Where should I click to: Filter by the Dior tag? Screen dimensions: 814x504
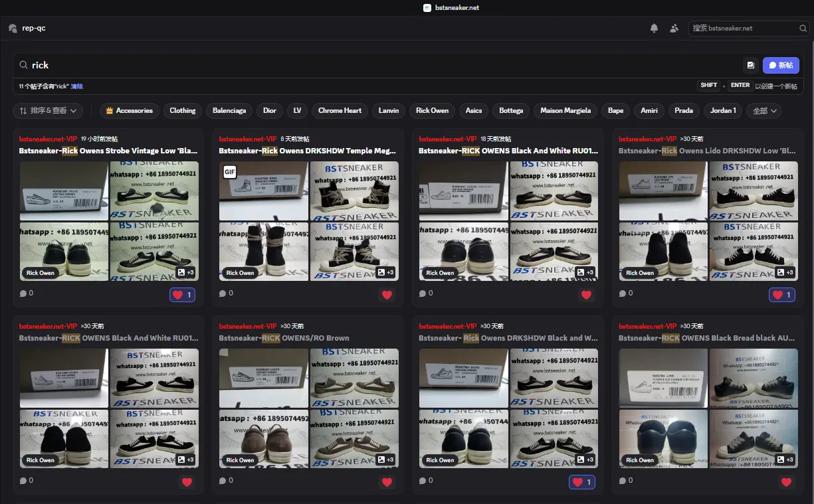coord(270,110)
